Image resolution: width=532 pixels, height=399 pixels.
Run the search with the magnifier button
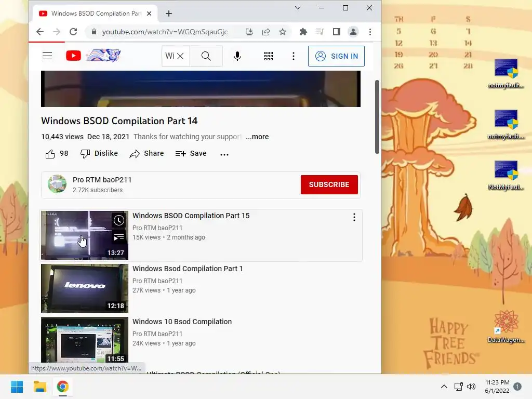(x=206, y=56)
